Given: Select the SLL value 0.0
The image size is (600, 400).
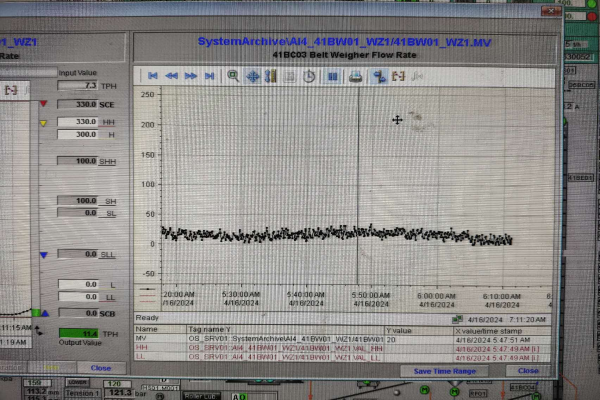Looking at the screenshot, I should coord(78,254).
